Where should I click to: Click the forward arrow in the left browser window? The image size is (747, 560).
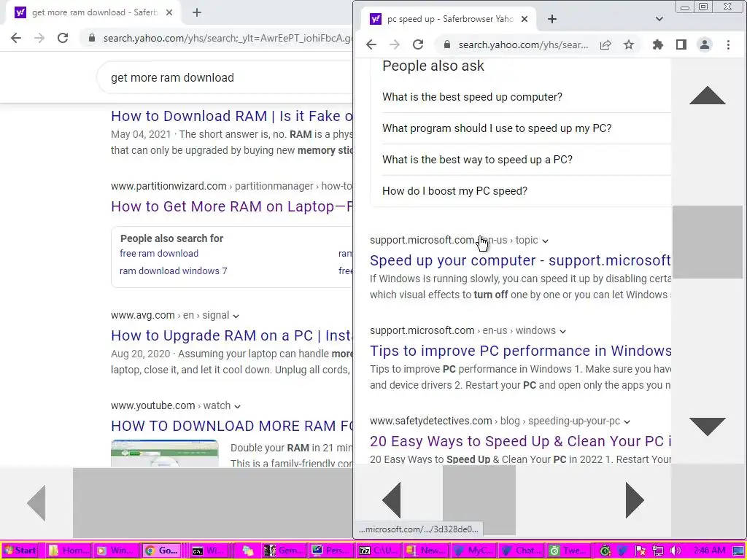39,38
